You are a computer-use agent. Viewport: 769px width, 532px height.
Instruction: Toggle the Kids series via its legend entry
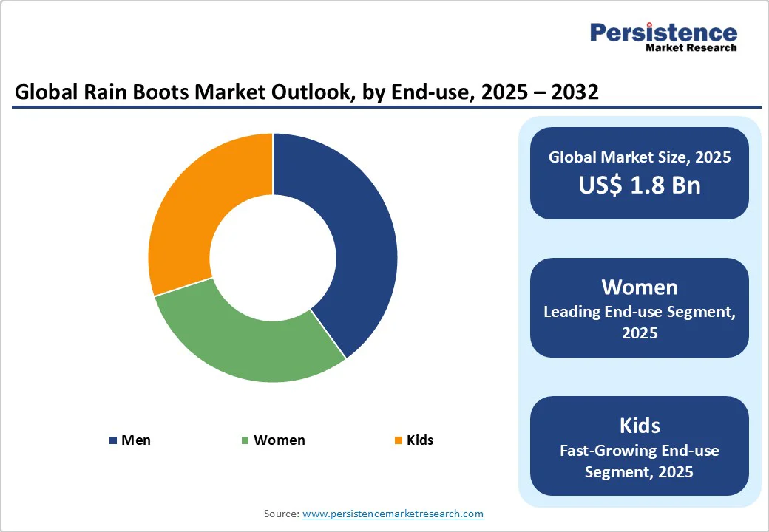419,440
